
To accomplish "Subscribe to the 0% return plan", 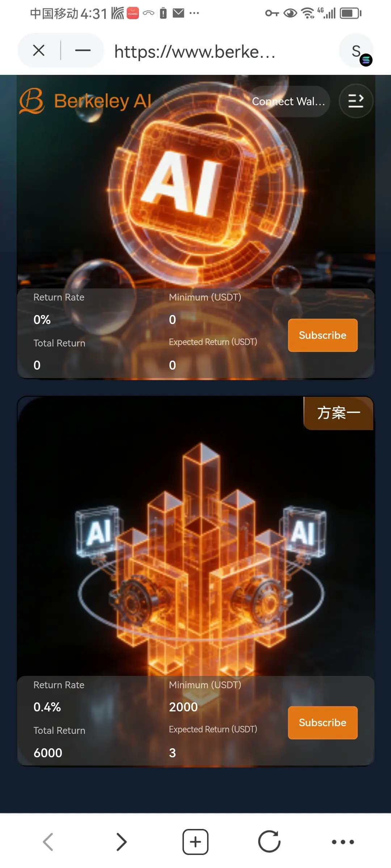I will [323, 335].
